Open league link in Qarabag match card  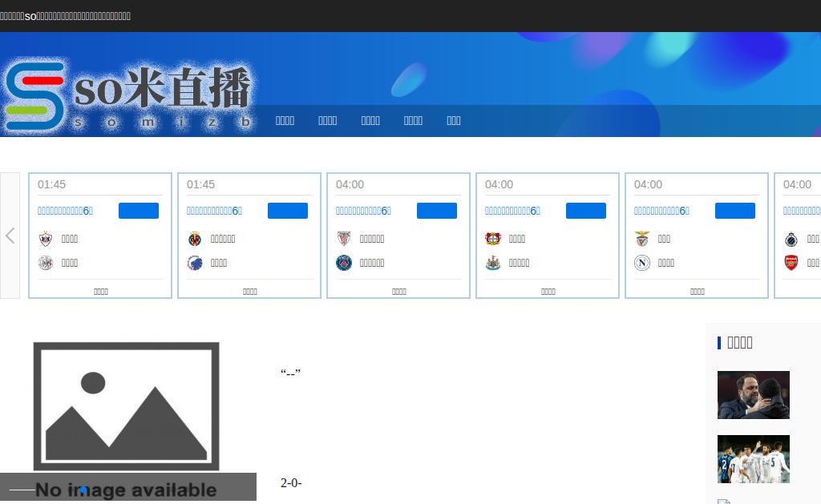[65, 211]
